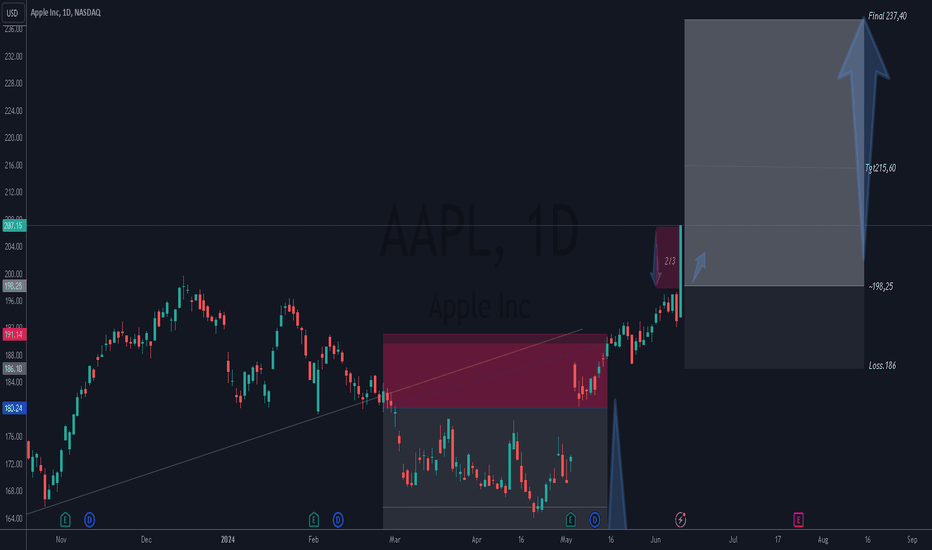Click the 172.00 price scale value
932x550 pixels.
point(13,464)
